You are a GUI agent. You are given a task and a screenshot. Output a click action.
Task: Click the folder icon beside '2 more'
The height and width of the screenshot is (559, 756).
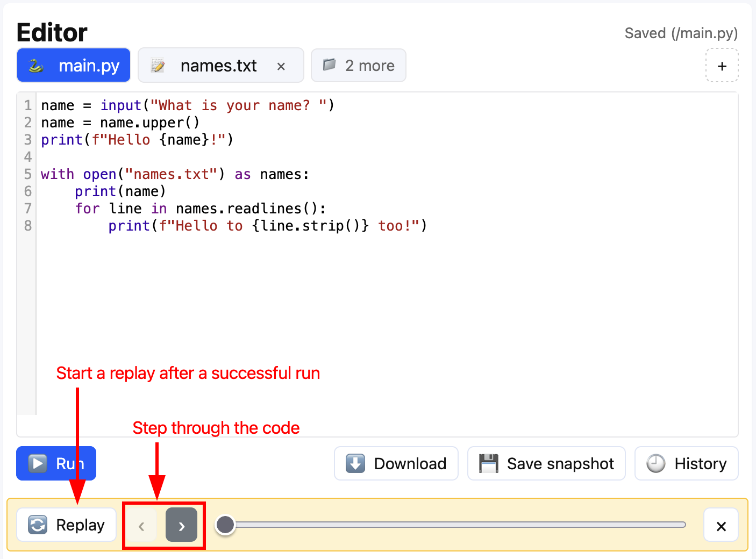(x=329, y=65)
